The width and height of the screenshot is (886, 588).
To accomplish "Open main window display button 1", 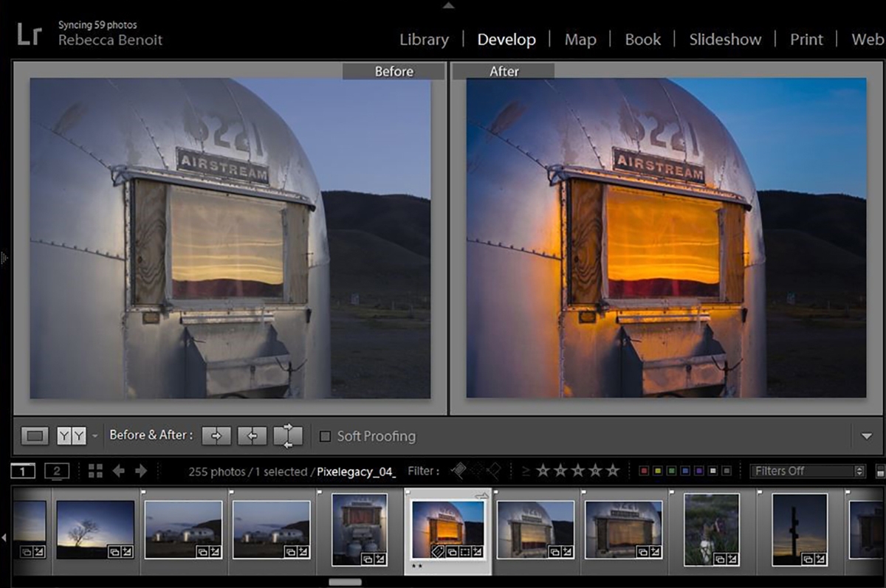I will [x=23, y=471].
